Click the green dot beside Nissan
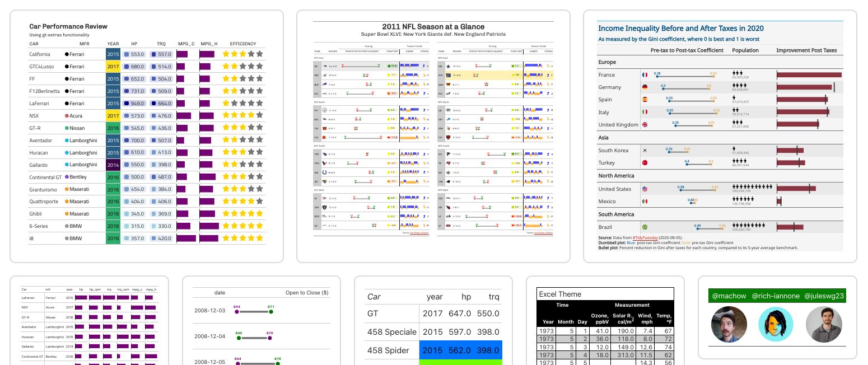This screenshot has width=868, height=365. pyautogui.click(x=67, y=128)
